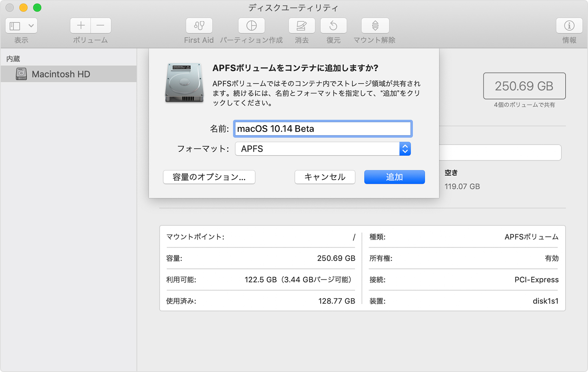Open the 情報 info button
Image resolution: width=588 pixels, height=372 pixels.
pyautogui.click(x=569, y=26)
